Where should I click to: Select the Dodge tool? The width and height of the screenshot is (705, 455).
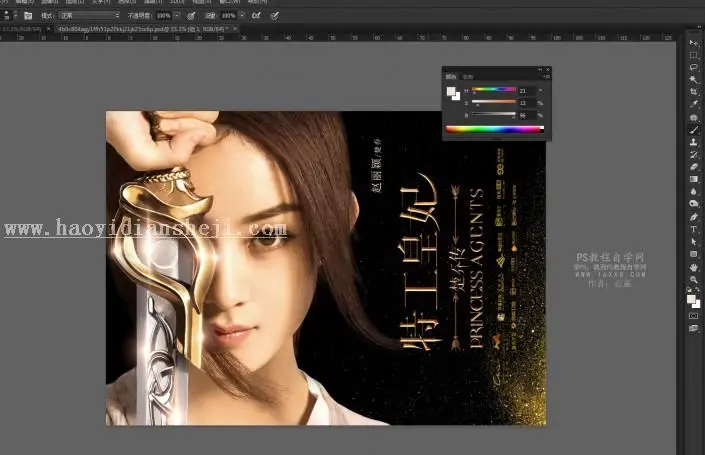(x=694, y=203)
